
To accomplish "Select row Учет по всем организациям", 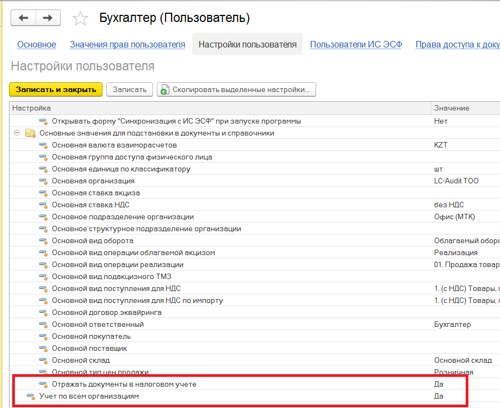I will pyautogui.click(x=255, y=396).
